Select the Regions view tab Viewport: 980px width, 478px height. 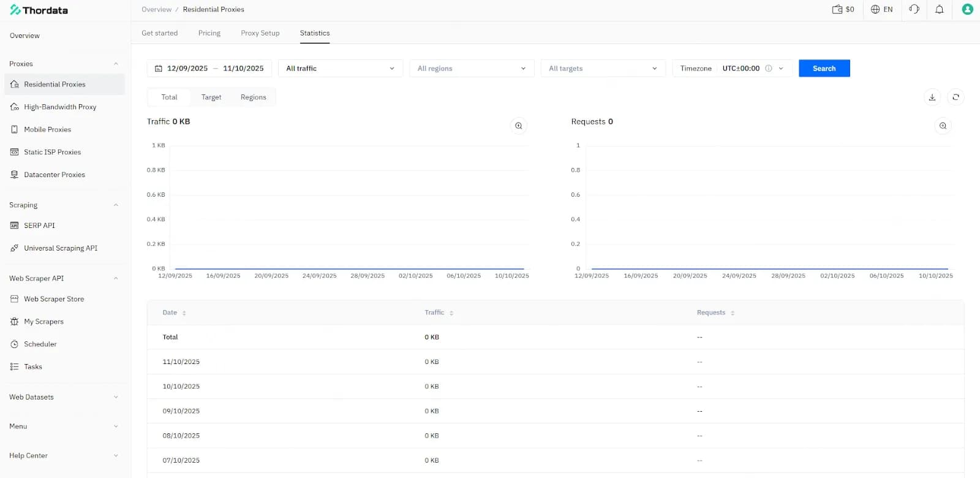(x=253, y=97)
